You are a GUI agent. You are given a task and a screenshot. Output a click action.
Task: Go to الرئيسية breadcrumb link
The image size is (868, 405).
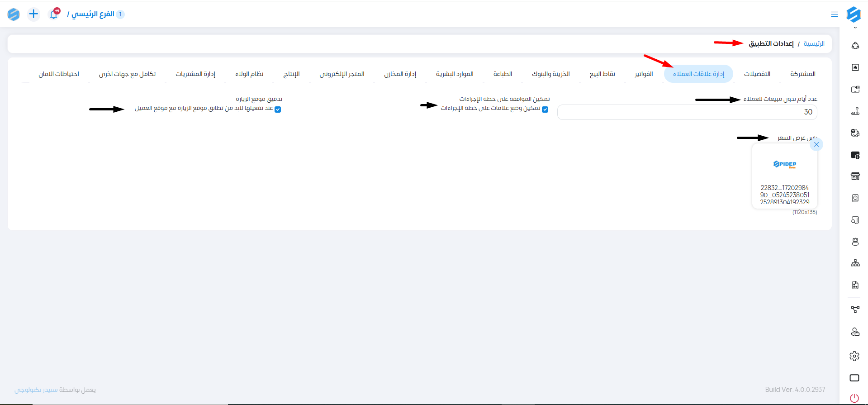tap(814, 43)
